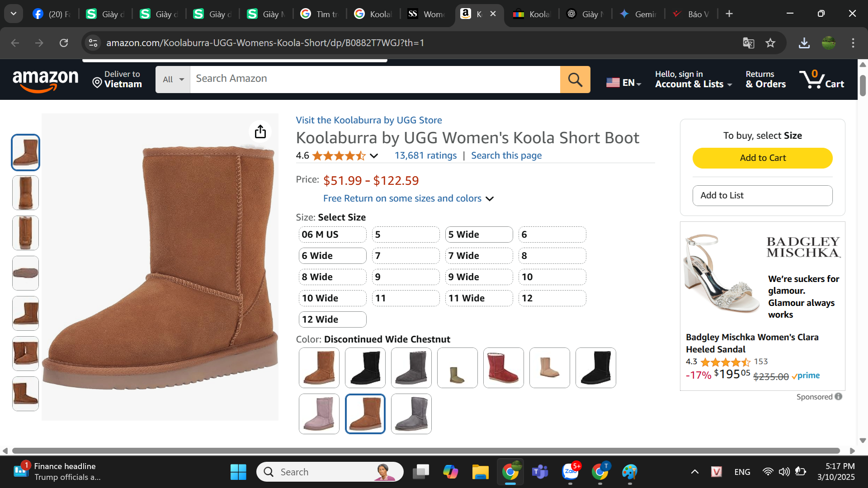This screenshot has width=868, height=488.
Task: Open Visit the Koolaburra by UGG Store link
Action: click(x=368, y=120)
